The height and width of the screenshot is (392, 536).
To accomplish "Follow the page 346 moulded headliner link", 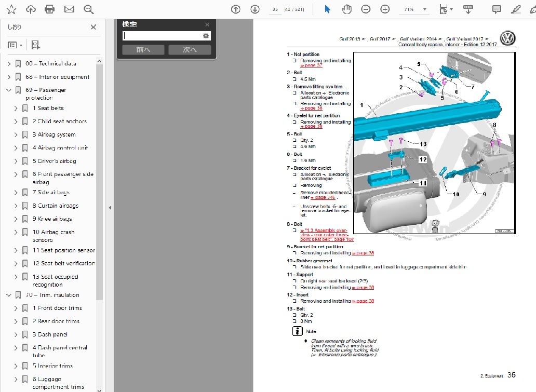I will coord(323,197).
